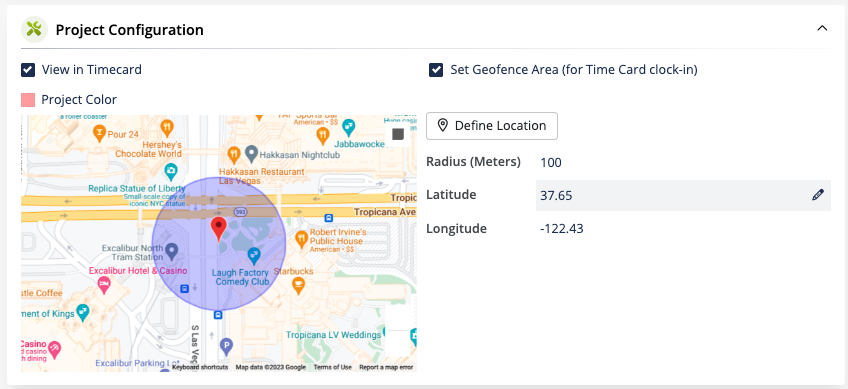Click the red location pin on map

point(218,229)
